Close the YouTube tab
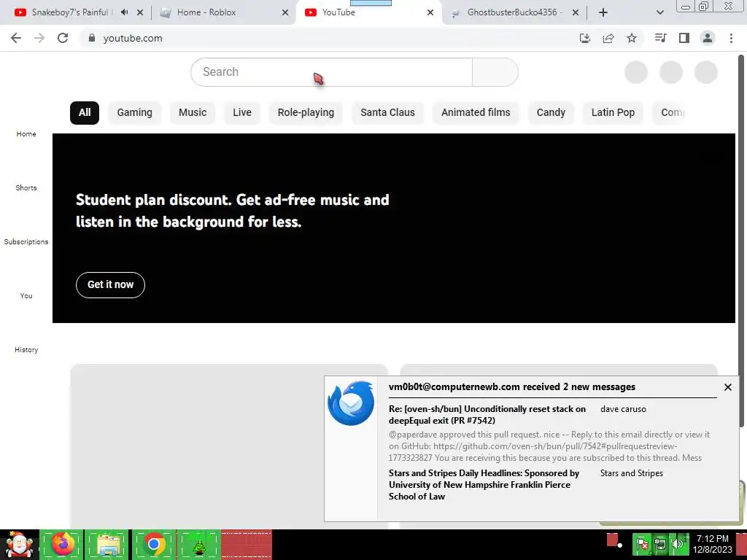This screenshot has height=560, width=747. coord(430,12)
